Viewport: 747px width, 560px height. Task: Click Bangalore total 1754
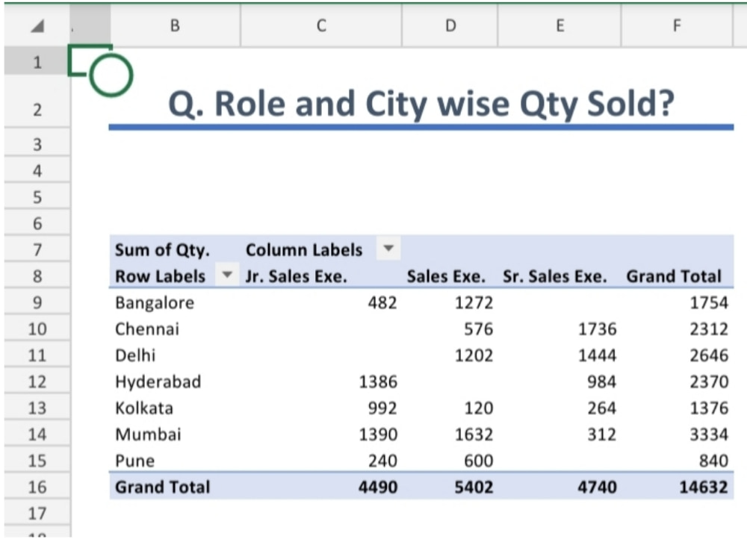pos(709,303)
